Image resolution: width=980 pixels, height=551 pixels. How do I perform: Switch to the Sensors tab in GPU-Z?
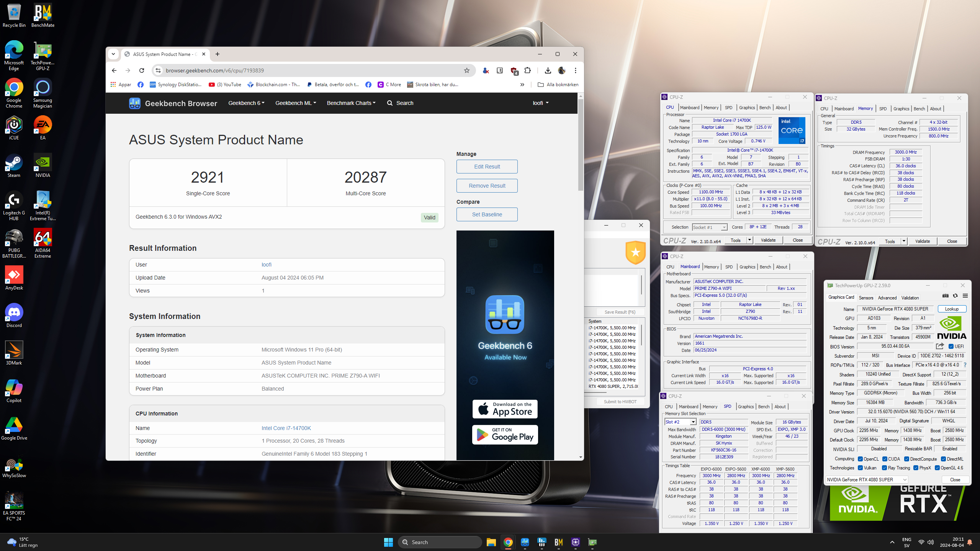tap(866, 298)
